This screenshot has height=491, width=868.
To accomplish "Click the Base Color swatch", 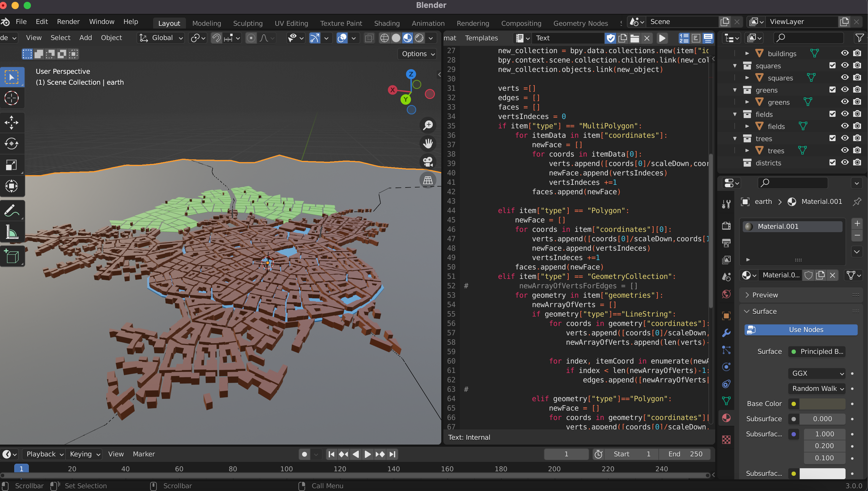I will 822,404.
